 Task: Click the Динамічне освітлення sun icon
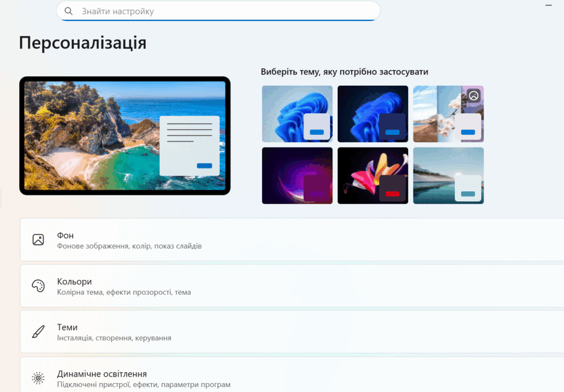pos(38,378)
